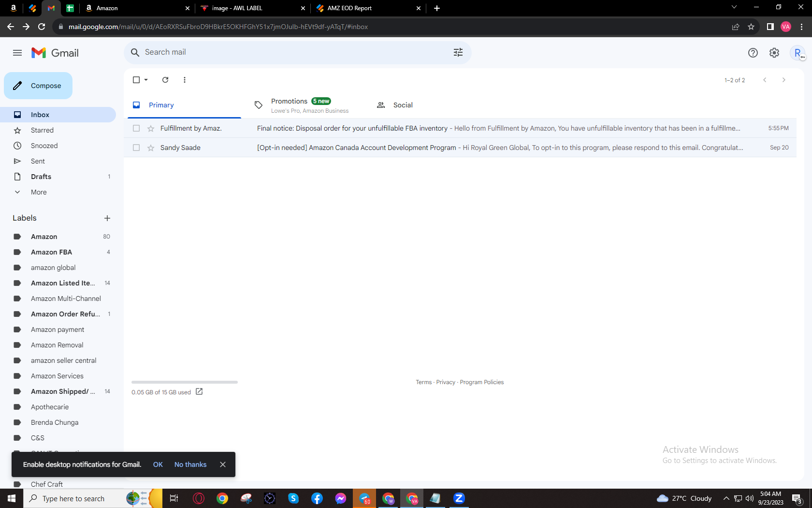Reload the browser page
The width and height of the screenshot is (812, 508).
click(42, 27)
